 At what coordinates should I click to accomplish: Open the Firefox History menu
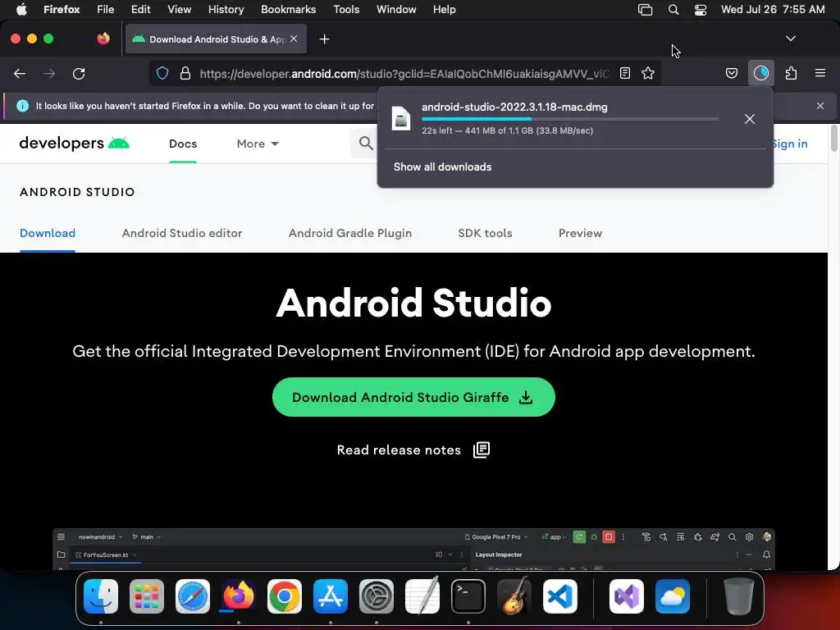(x=226, y=9)
